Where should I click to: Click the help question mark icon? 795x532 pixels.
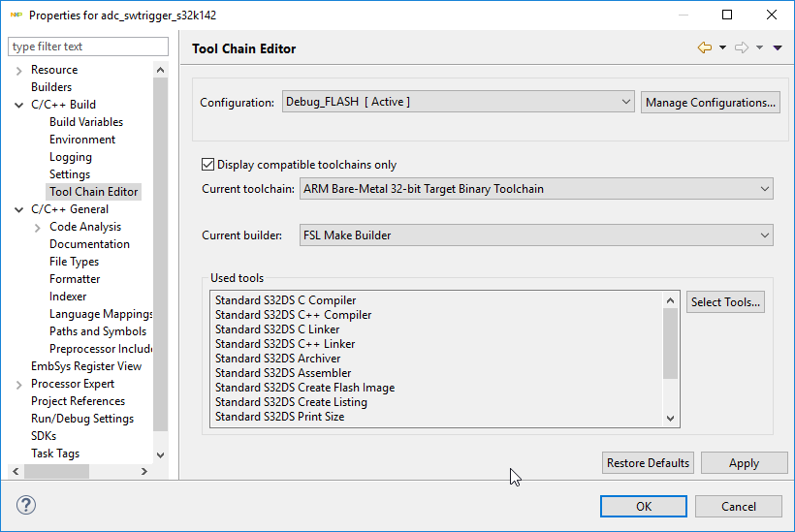[26, 506]
